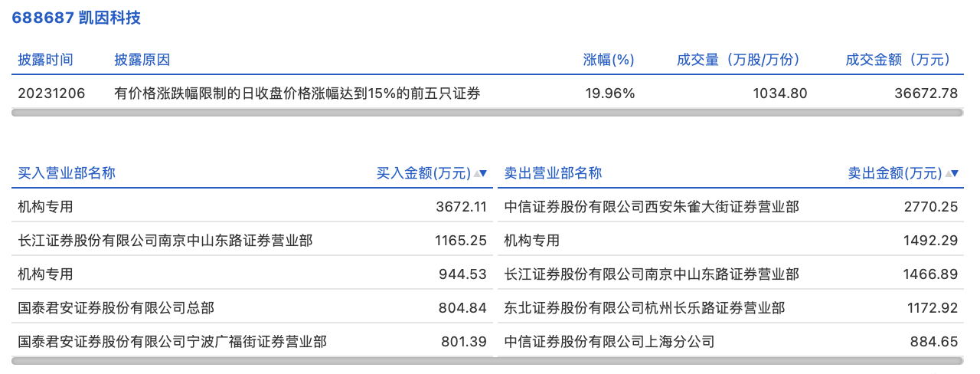Click the scrollbar under the disclosure table

(x=488, y=113)
